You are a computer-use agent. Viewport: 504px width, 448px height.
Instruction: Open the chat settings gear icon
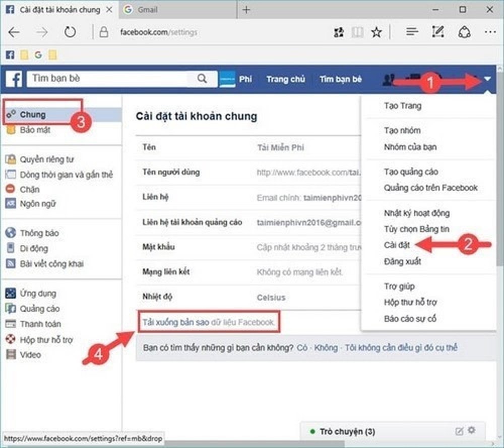(472, 431)
